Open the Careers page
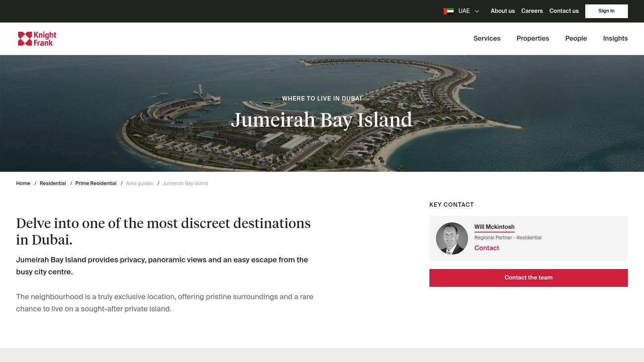The width and height of the screenshot is (644, 362). tap(532, 11)
